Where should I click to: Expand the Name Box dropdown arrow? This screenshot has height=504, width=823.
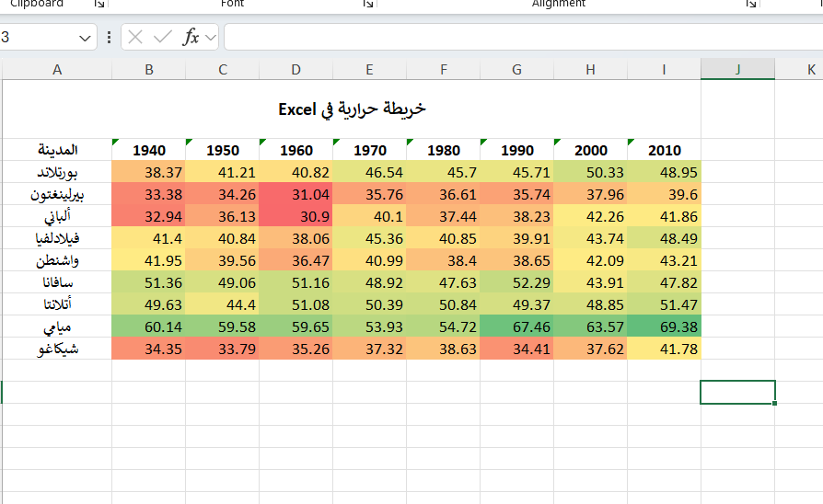tap(86, 38)
